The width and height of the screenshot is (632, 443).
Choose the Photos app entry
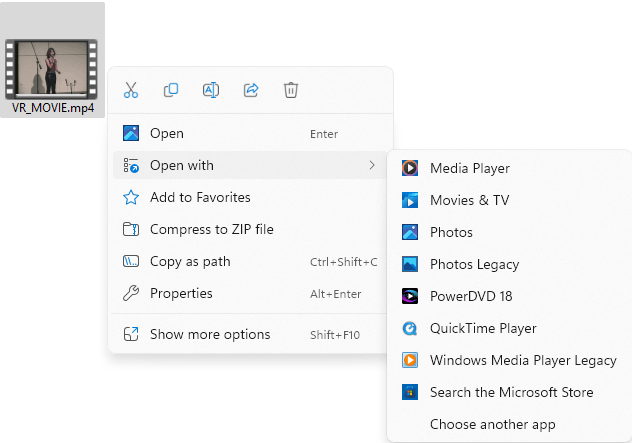click(509, 232)
